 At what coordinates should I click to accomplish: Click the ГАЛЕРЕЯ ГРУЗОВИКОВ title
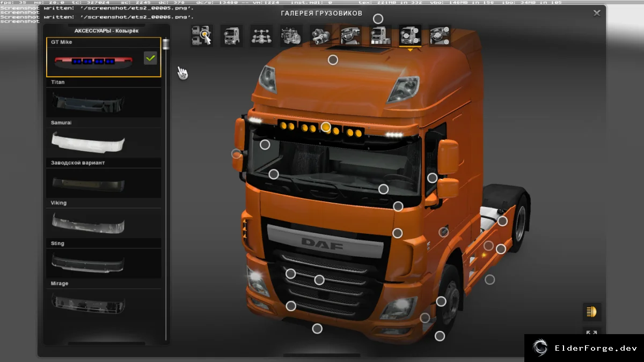click(321, 13)
